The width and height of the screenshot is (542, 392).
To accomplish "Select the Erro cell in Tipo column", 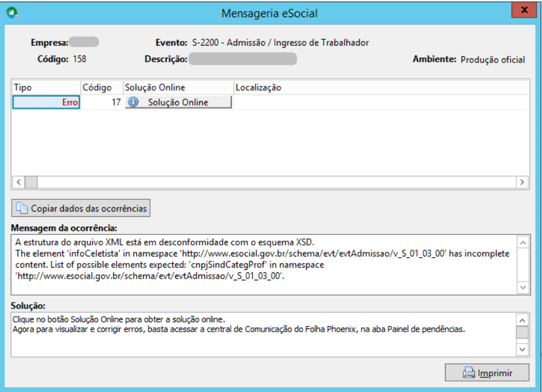I will coord(46,102).
